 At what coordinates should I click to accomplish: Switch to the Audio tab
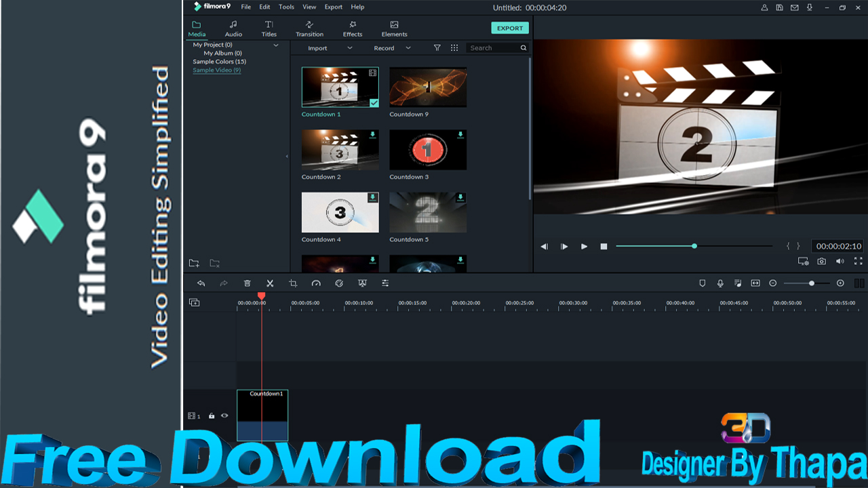[x=233, y=29]
